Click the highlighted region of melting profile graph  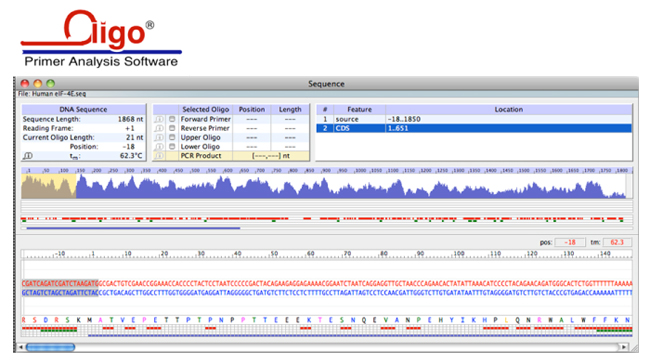(x=49, y=186)
